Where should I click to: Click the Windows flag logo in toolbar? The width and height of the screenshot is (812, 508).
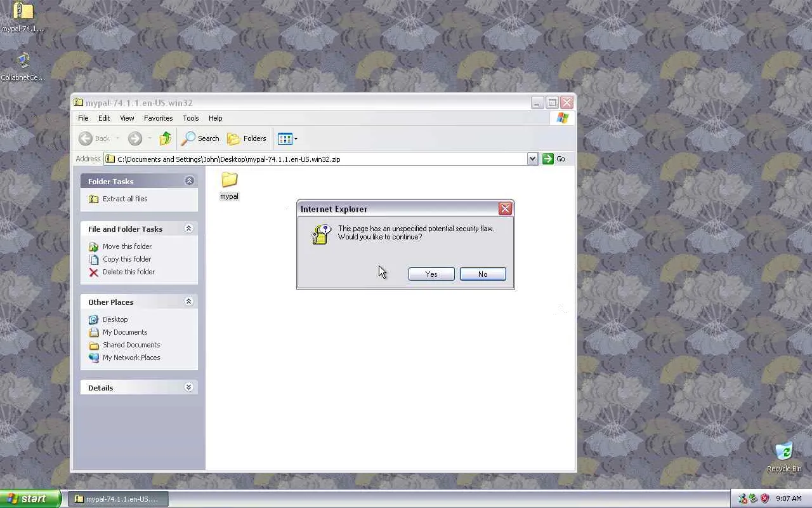pos(562,118)
